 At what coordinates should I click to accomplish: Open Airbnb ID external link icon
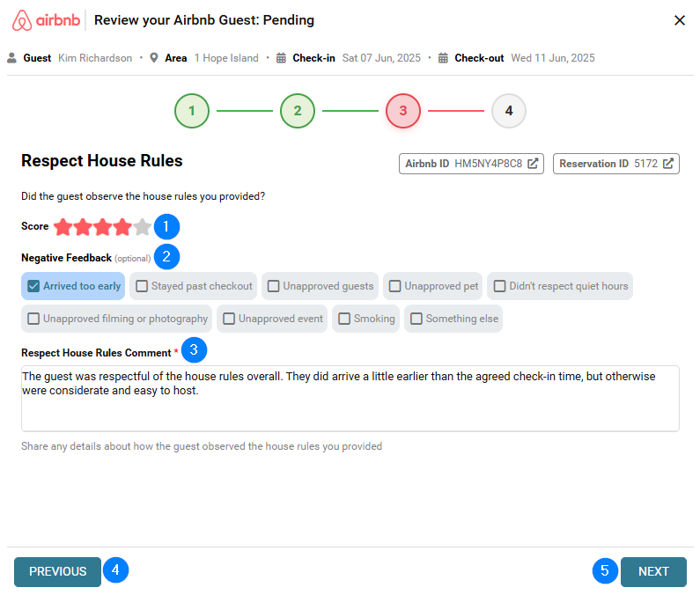tap(533, 164)
